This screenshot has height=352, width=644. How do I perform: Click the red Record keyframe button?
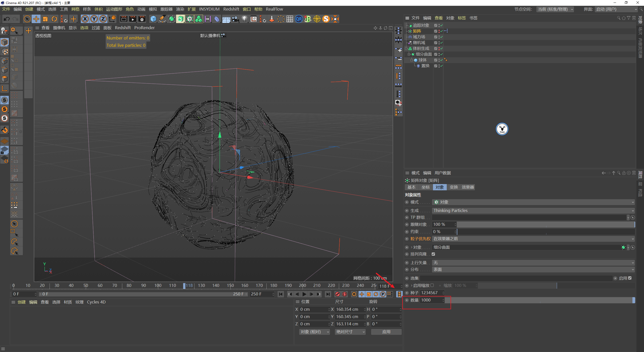coord(338,294)
